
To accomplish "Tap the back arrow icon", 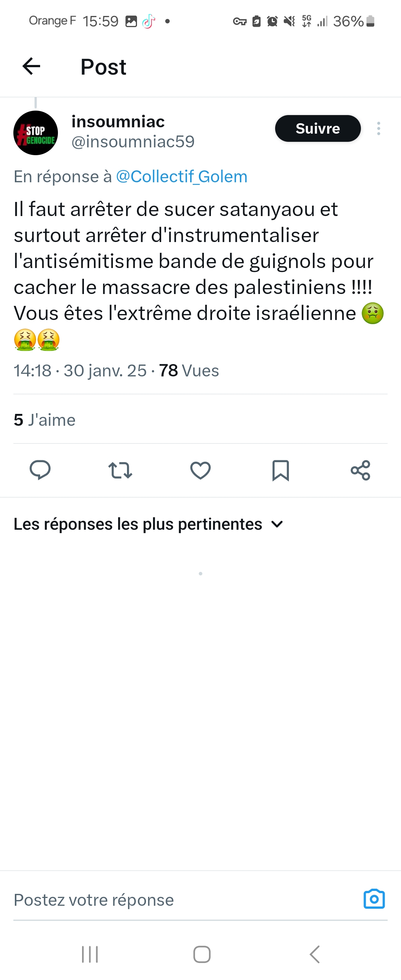I will click(32, 66).
